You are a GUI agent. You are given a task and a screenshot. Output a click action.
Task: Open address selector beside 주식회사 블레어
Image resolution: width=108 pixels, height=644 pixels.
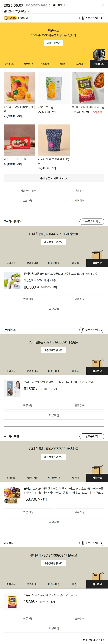(x=92, y=222)
